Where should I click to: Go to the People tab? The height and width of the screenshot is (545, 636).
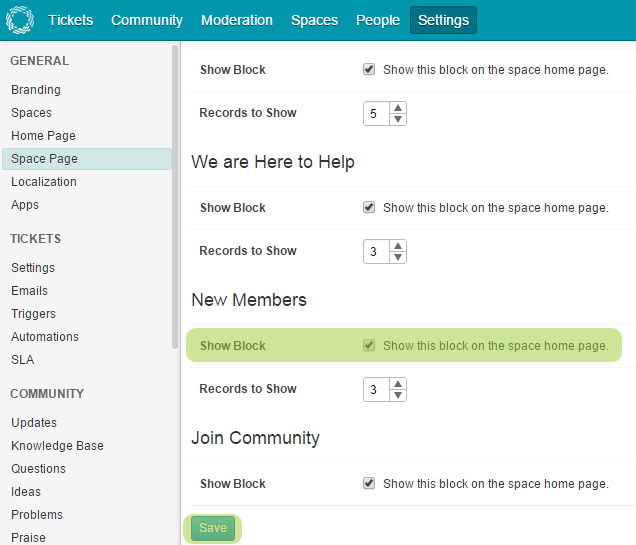click(377, 20)
